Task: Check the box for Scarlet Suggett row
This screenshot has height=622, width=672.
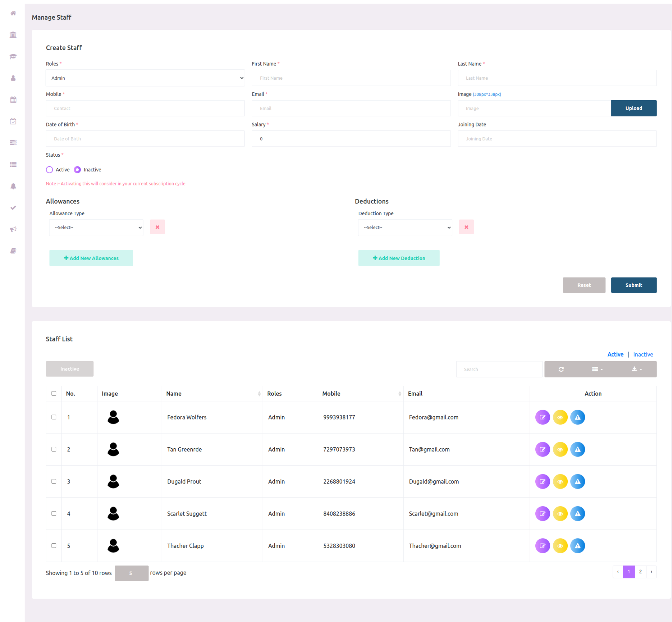Action: pyautogui.click(x=54, y=514)
